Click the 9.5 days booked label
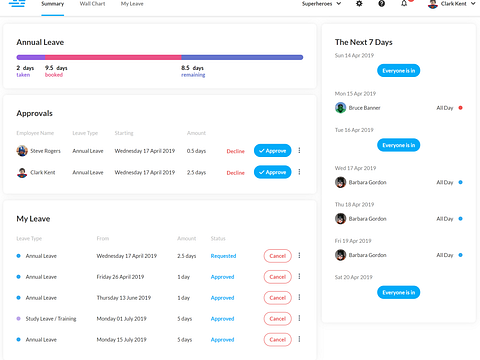Screen dimensions: 480x360 pyautogui.click(x=56, y=71)
